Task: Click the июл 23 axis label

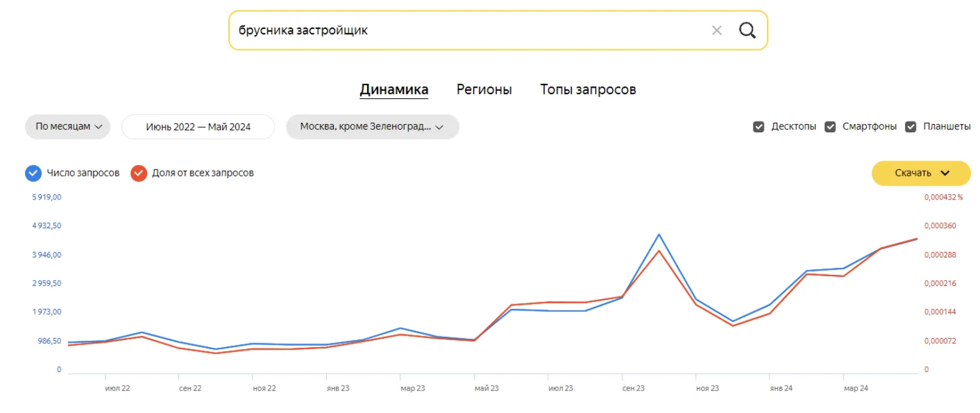Action: (560, 388)
